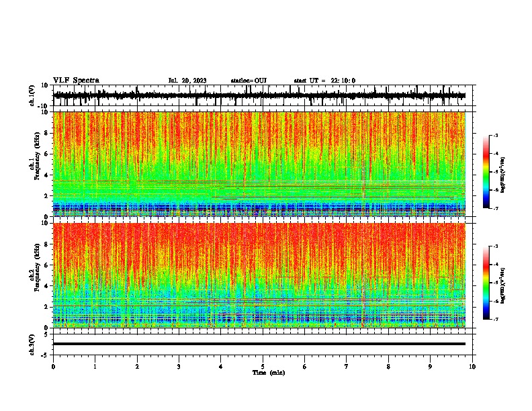532x411 pixels.
Task: Click the time axis tick label "9"
Action: click(x=430, y=367)
